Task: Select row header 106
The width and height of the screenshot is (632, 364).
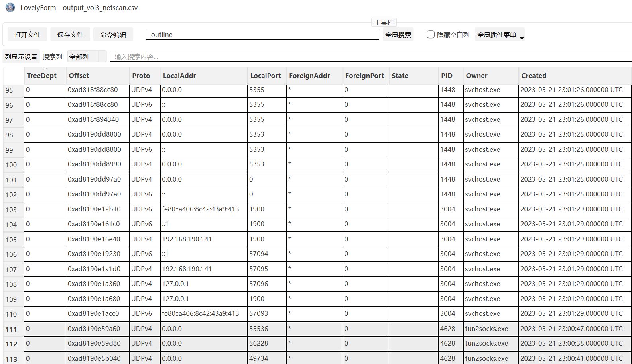Action: (14, 254)
